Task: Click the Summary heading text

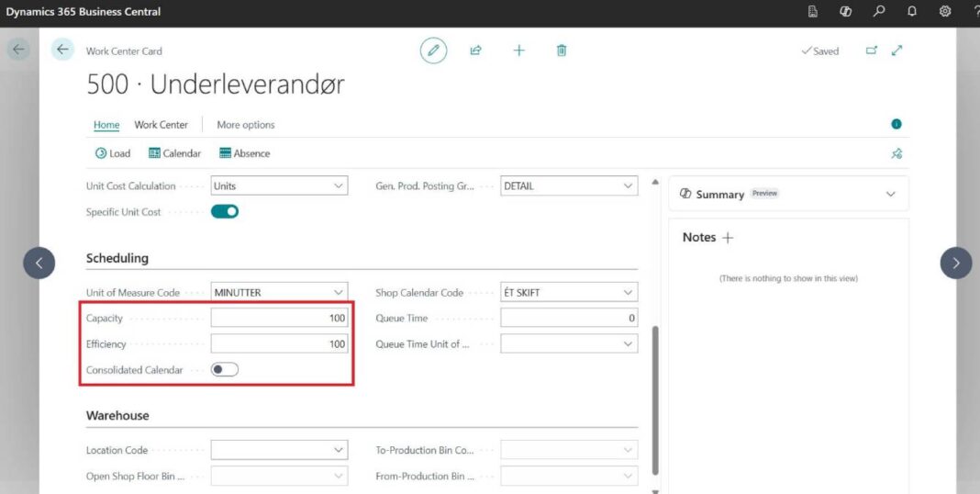Action: pyautogui.click(x=720, y=195)
